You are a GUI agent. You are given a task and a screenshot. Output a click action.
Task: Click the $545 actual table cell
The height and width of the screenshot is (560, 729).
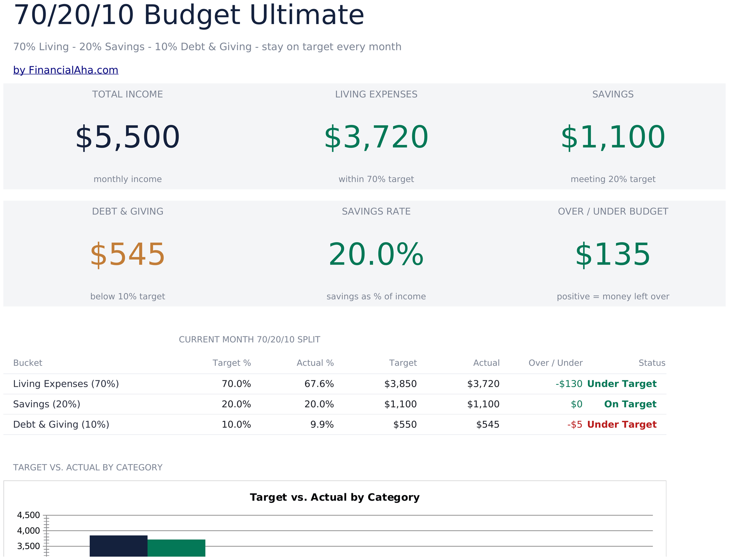pos(488,425)
